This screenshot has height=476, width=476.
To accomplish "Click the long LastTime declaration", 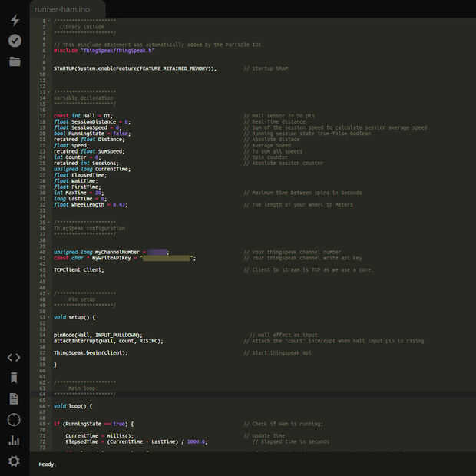I will tap(80, 199).
